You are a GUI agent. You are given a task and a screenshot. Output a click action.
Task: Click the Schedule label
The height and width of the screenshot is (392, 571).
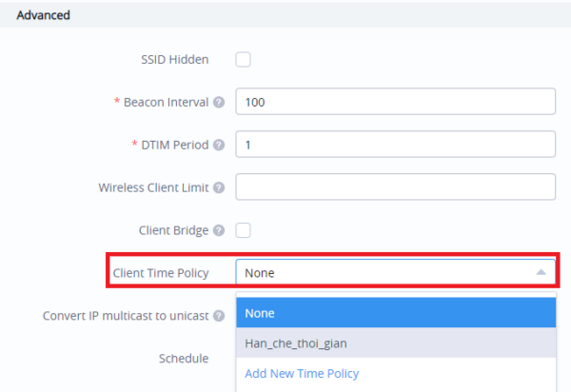click(184, 359)
